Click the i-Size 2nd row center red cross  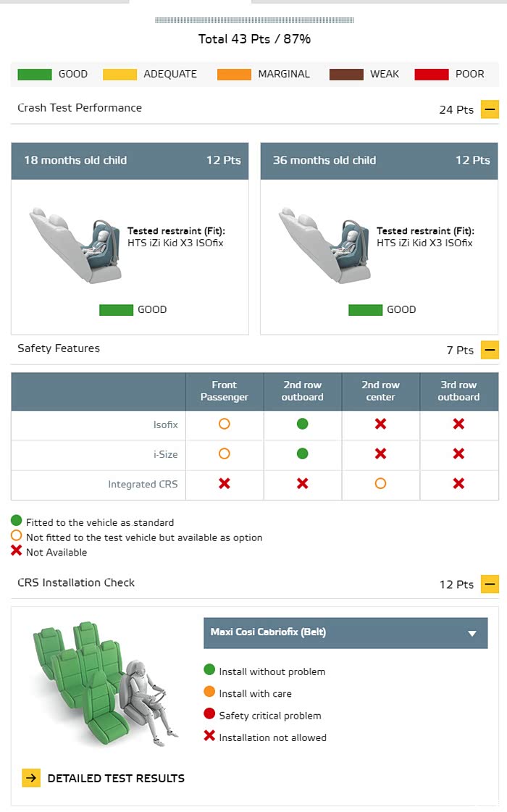[x=380, y=453]
